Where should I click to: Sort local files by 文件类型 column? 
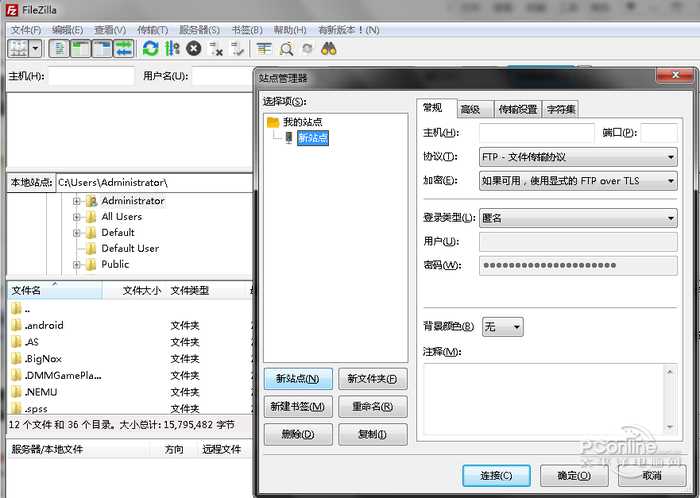click(205, 290)
